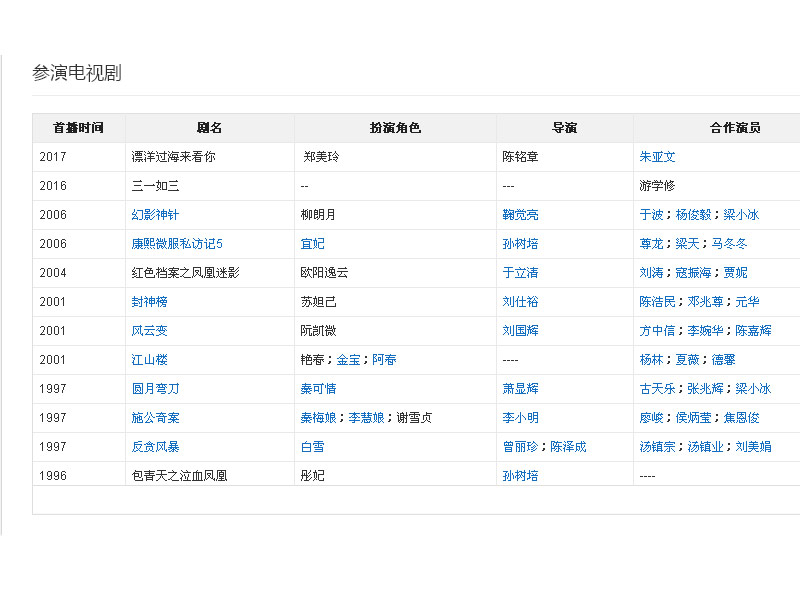Visit co-star 焦恩俊 link
The width and height of the screenshot is (800, 600).
point(741,418)
